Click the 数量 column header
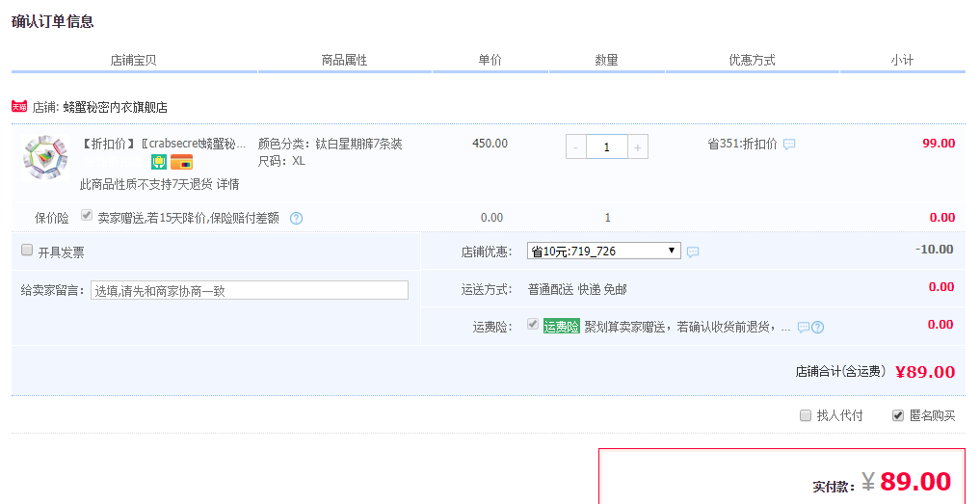 pos(606,60)
